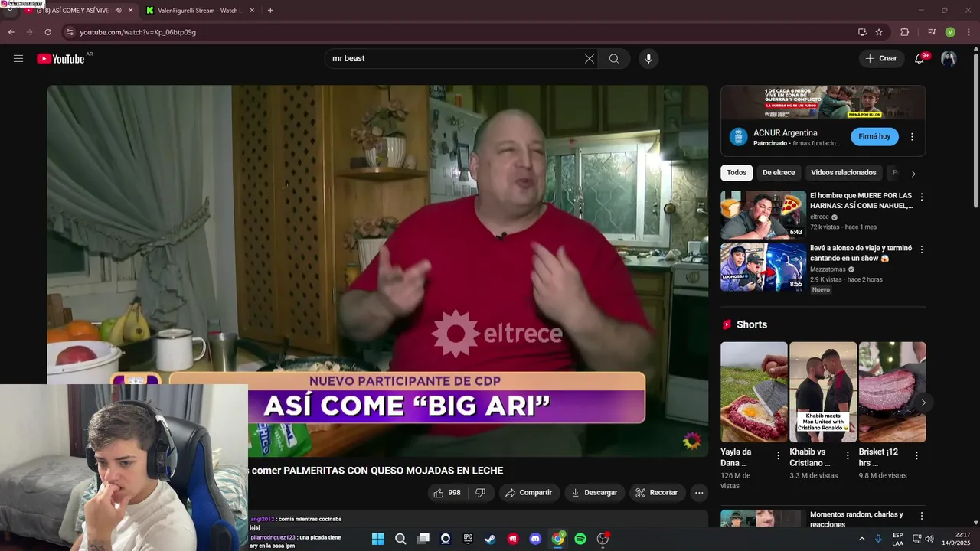Open options for 'Momentos random' video

click(922, 517)
